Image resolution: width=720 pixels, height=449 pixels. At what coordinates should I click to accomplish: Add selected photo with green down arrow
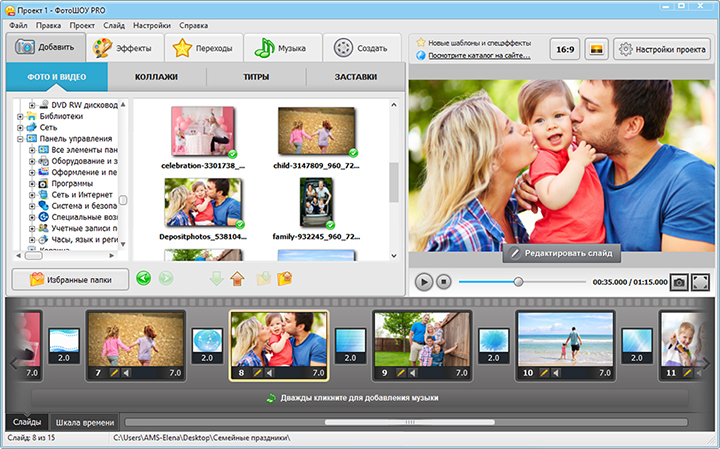pos(216,279)
